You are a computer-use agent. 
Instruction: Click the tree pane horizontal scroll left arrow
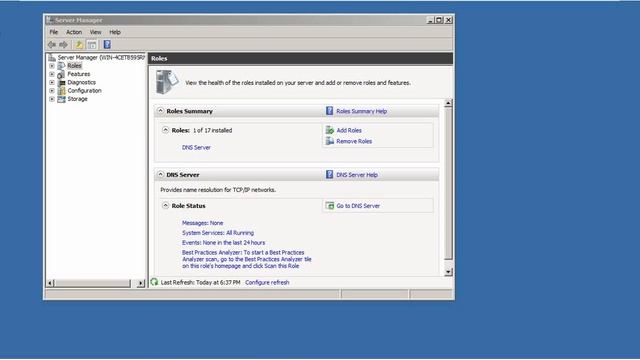click(51, 283)
